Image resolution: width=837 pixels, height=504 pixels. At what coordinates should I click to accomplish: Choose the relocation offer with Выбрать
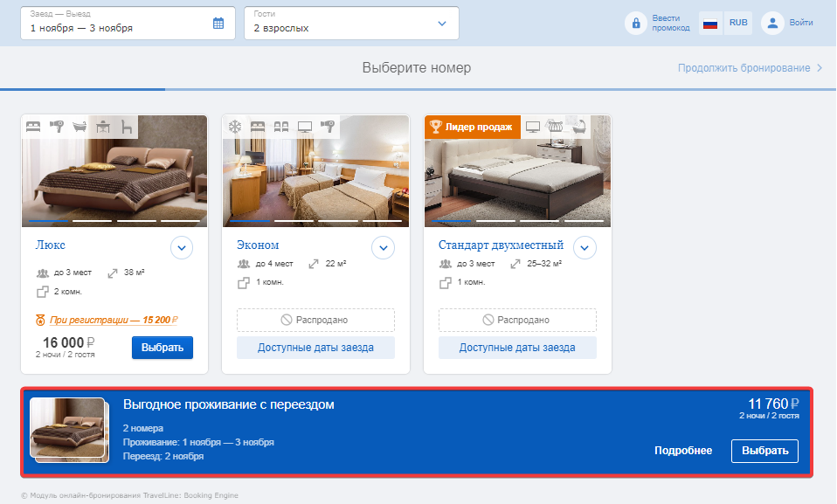(765, 451)
